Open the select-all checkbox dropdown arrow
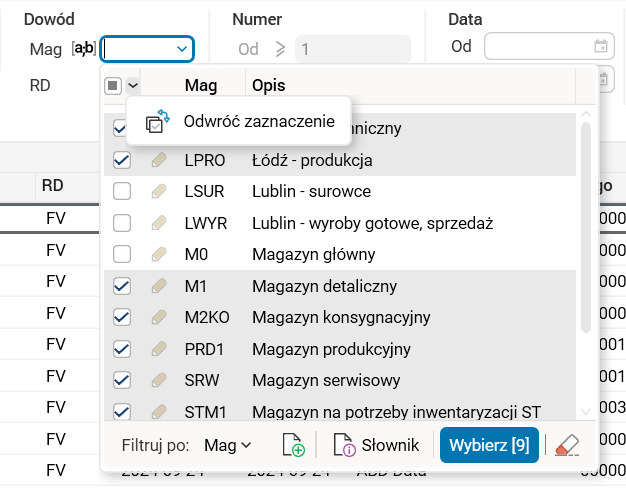 coord(133,86)
